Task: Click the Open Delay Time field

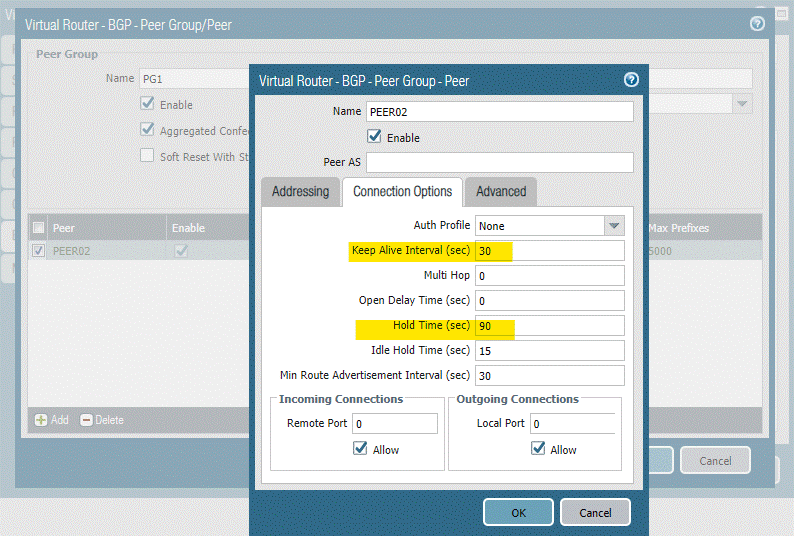Action: pyautogui.click(x=549, y=300)
